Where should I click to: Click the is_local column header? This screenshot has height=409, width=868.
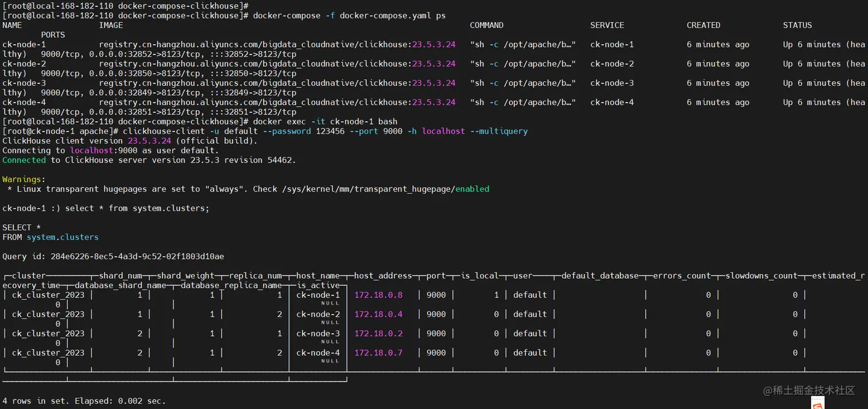(x=479, y=276)
